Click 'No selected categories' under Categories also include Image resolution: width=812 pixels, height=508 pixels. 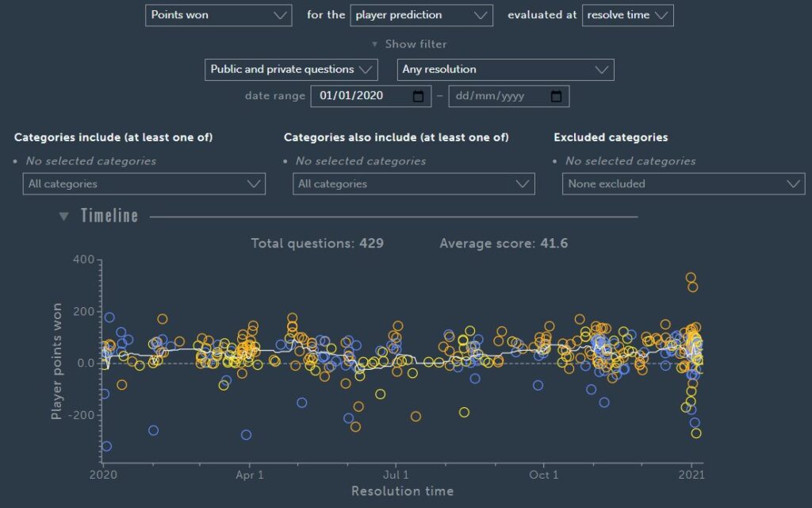[361, 161]
